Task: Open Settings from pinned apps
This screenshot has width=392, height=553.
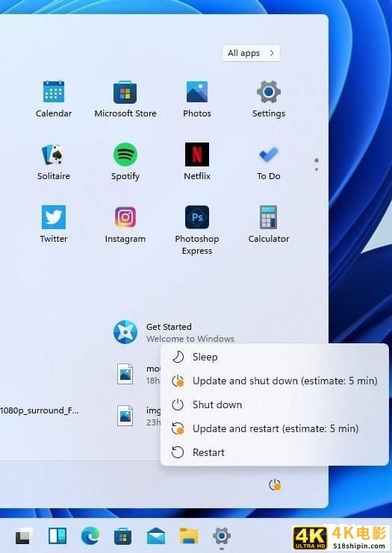Action: (x=269, y=99)
